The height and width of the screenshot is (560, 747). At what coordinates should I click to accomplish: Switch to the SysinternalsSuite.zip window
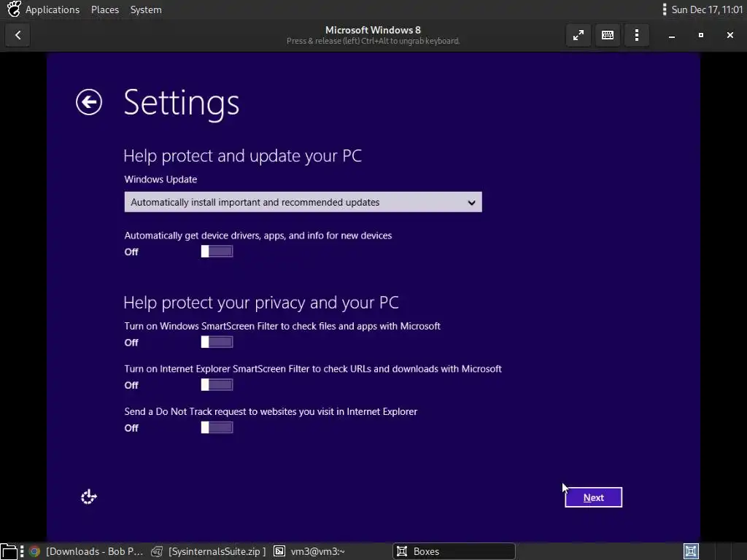click(209, 551)
